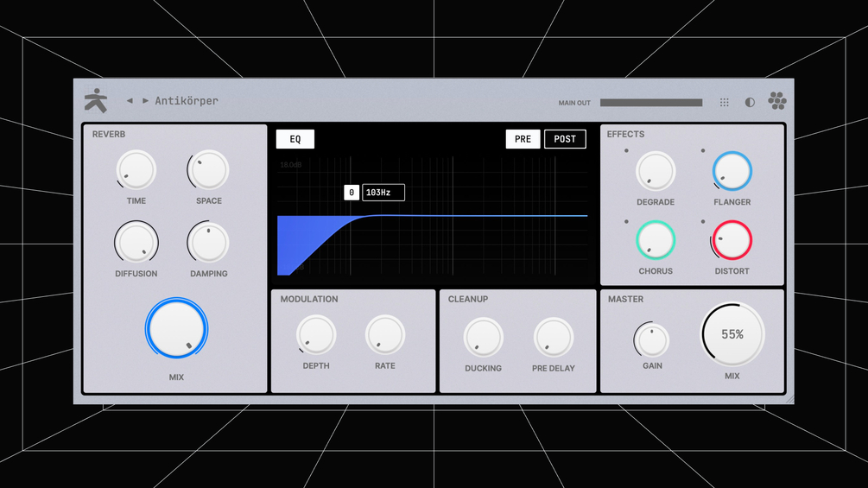Click the modulation DEPTH knob

(316, 335)
